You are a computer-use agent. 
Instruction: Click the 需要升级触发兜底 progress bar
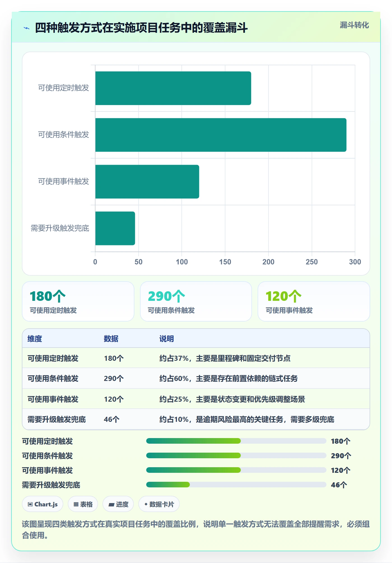coord(236,485)
